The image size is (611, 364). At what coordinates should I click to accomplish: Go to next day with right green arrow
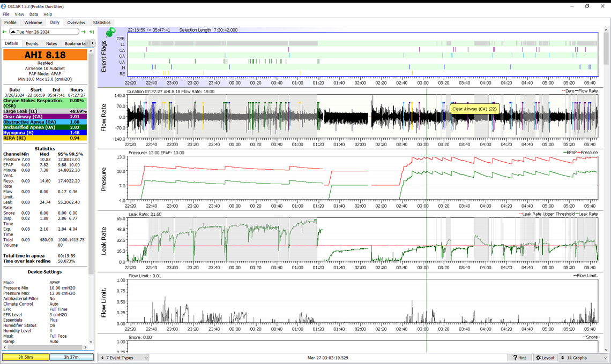84,32
